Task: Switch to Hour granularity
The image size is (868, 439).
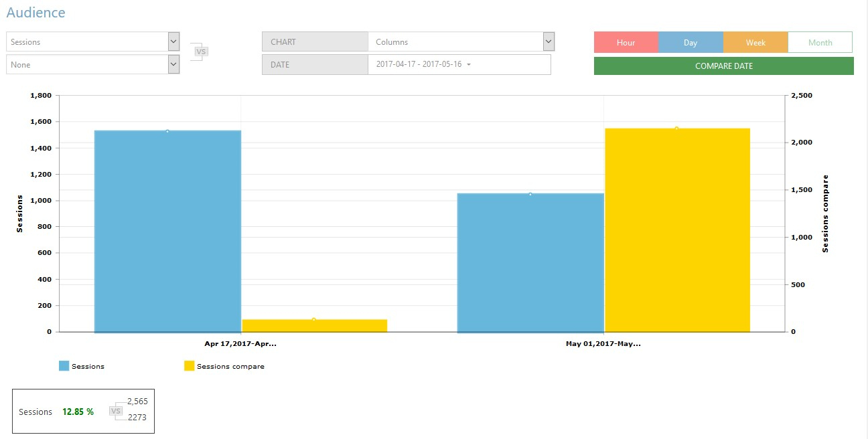Action: 626,42
